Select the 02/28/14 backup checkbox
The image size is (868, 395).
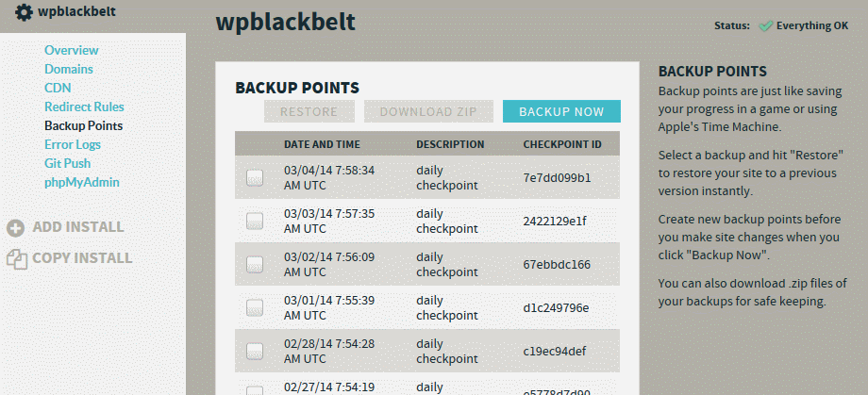[255, 352]
